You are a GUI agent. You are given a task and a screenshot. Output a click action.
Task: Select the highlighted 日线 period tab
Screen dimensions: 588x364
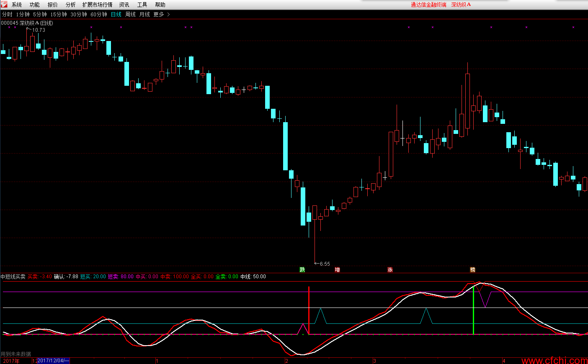tap(116, 14)
